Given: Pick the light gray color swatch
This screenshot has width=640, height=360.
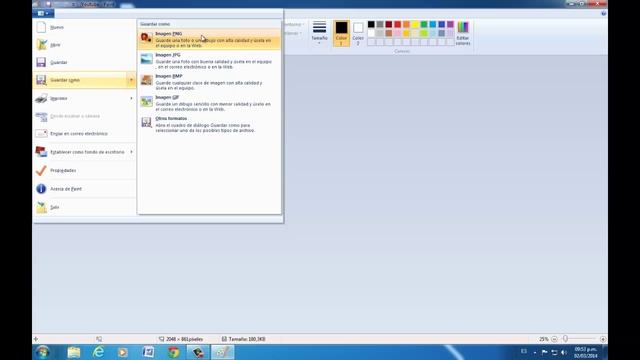Looking at the screenshot, I should pos(380,33).
